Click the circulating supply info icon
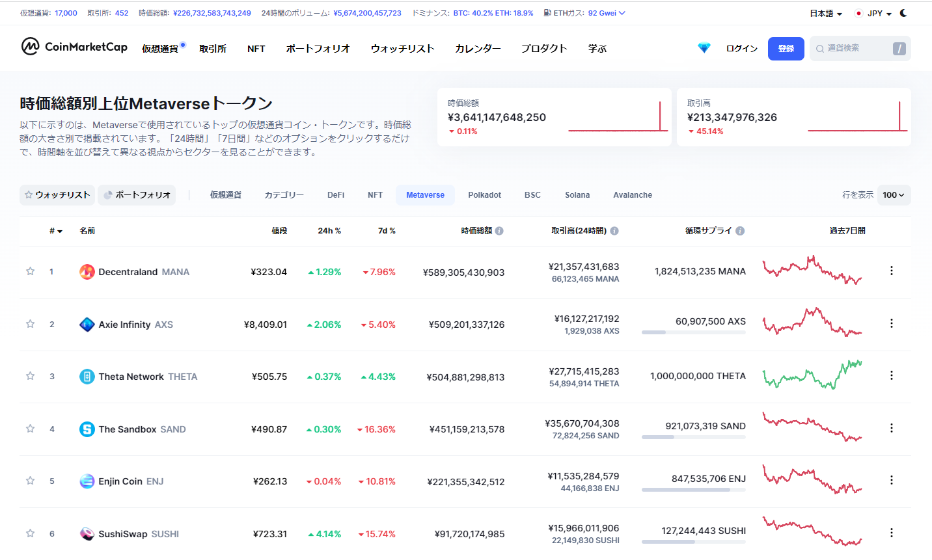932x560 pixels. (740, 231)
